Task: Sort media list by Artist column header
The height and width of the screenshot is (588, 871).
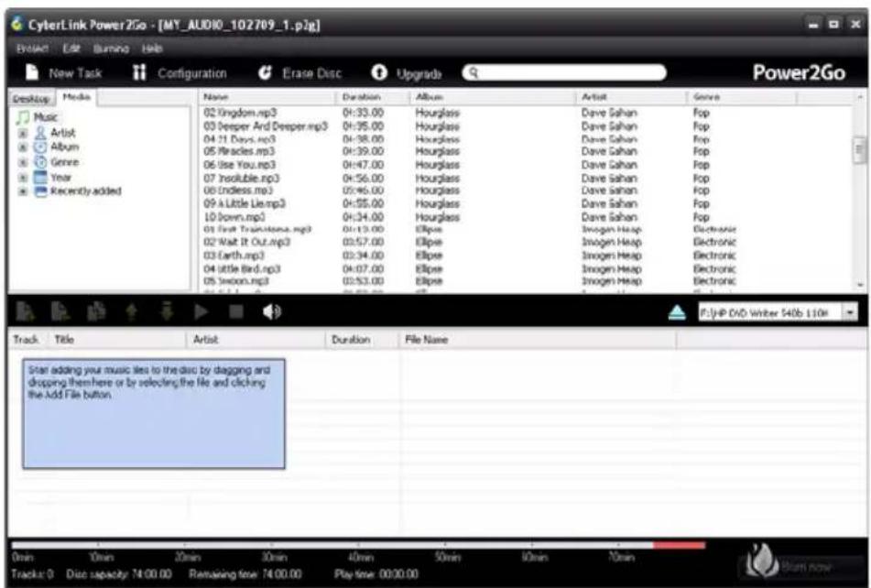Action: (632, 97)
